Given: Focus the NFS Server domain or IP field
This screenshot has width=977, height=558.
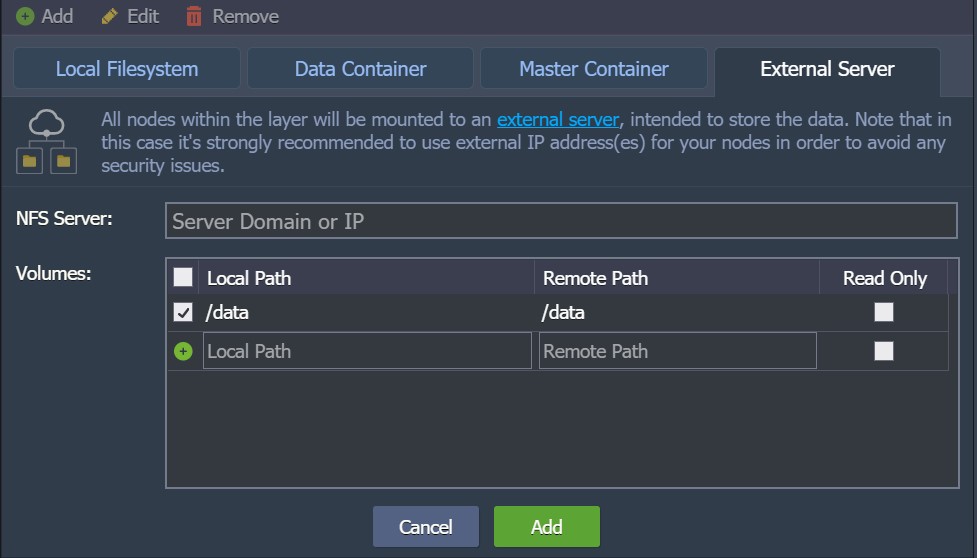Looking at the screenshot, I should [x=561, y=220].
